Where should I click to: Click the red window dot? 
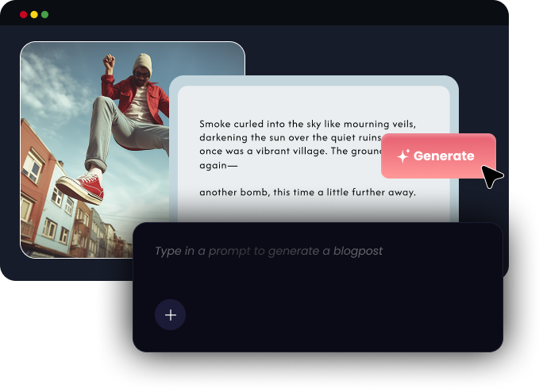[x=23, y=14]
